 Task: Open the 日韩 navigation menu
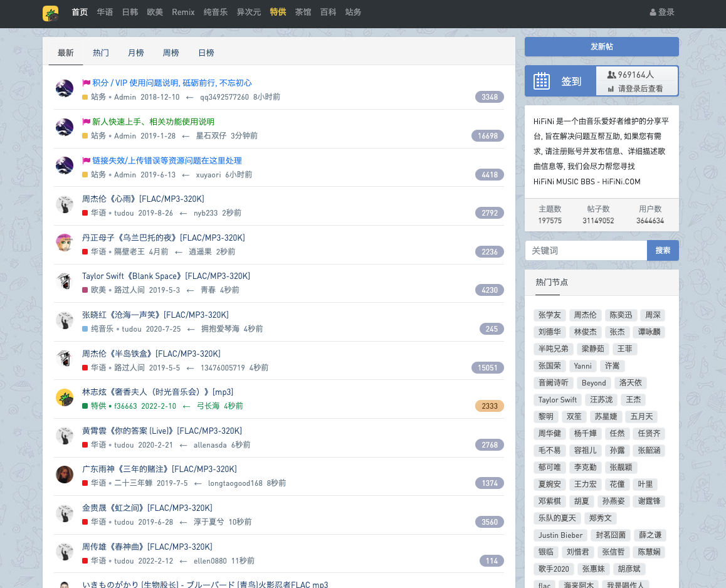pyautogui.click(x=130, y=12)
